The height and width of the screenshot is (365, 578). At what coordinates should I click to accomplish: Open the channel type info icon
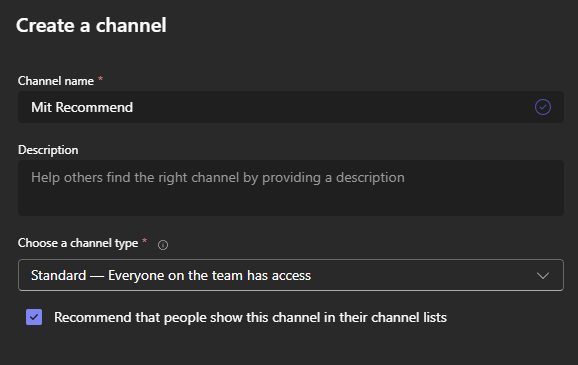pos(163,245)
